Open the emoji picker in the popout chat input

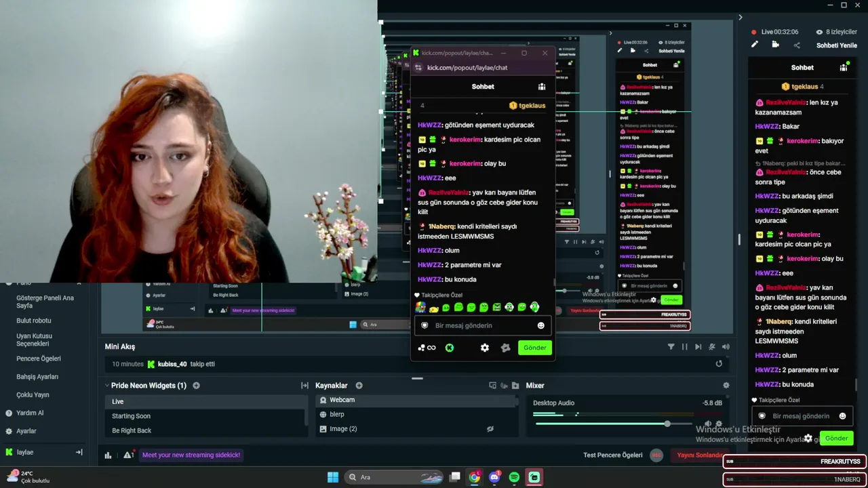[540, 325]
